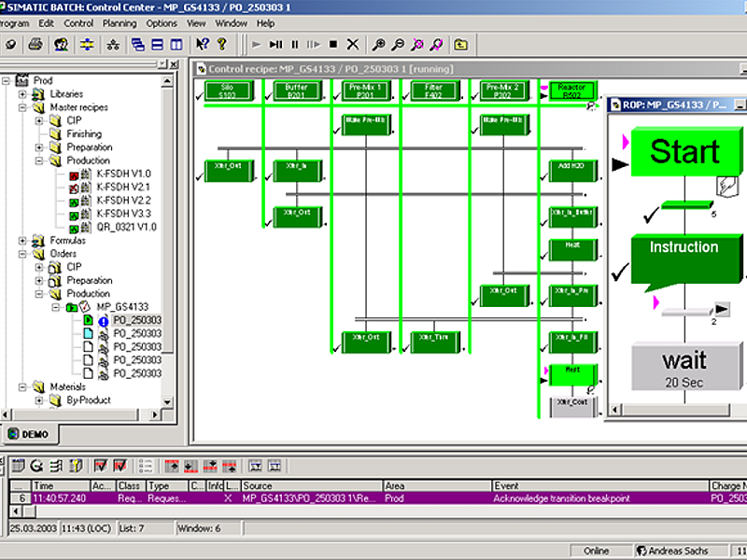Abort the batch using the X icon
The height and width of the screenshot is (560, 747).
[353, 45]
